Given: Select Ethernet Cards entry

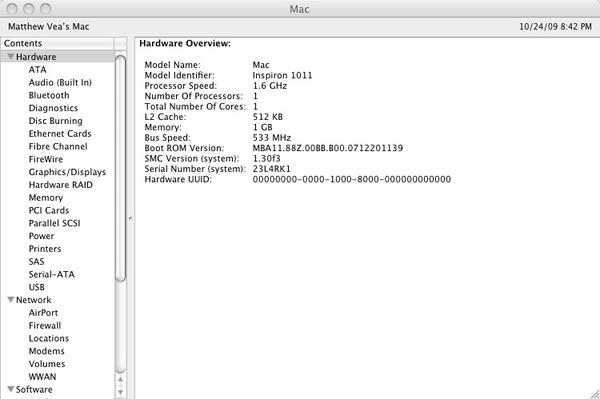Looking at the screenshot, I should tap(60, 134).
